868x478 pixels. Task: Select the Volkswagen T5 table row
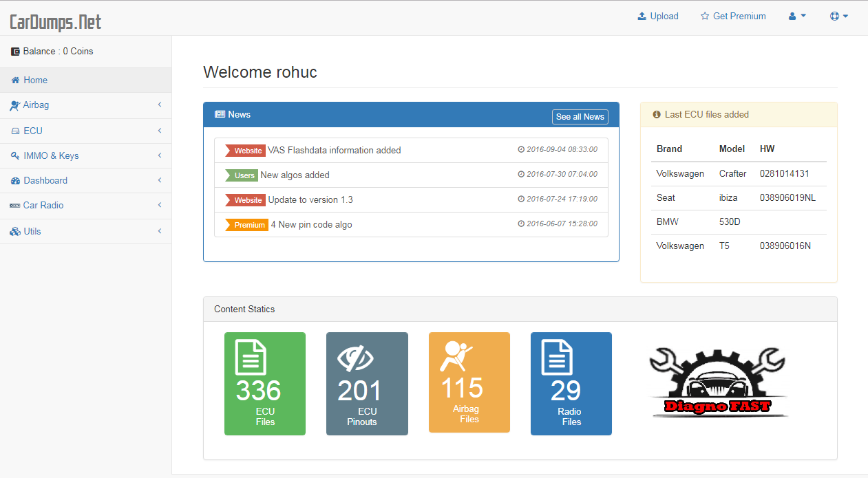739,246
